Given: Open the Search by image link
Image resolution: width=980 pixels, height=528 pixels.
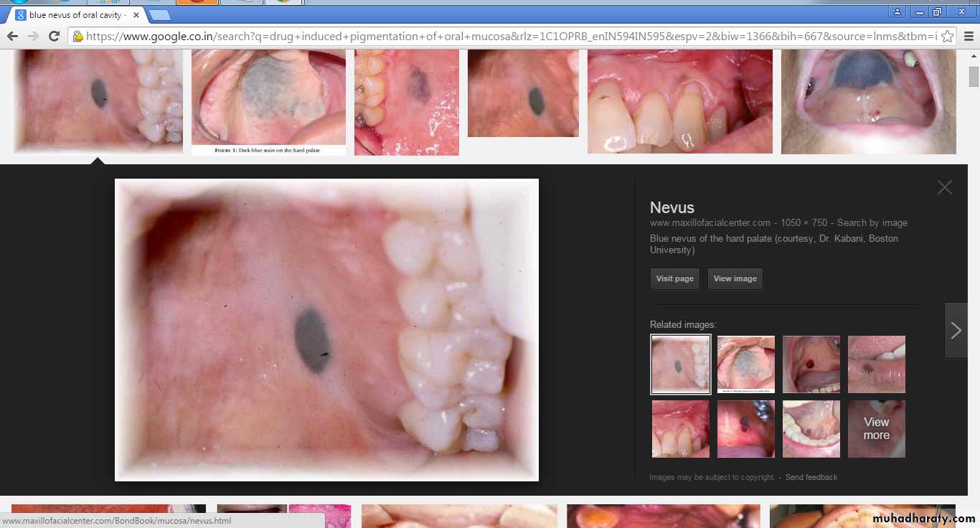Looking at the screenshot, I should point(872,223).
